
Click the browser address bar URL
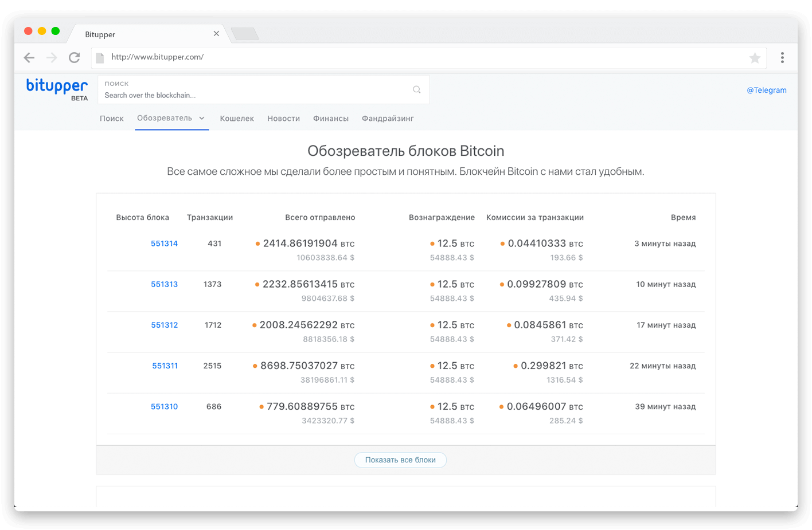157,57
